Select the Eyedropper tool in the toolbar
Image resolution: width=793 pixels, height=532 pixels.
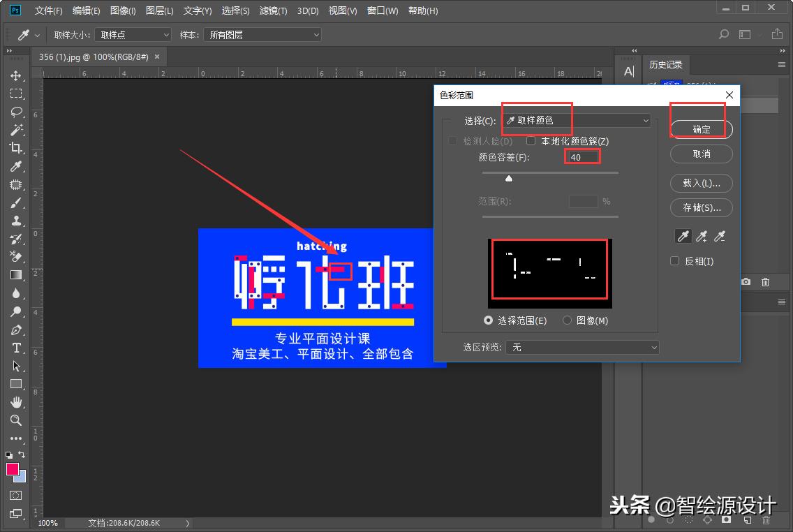[16, 166]
